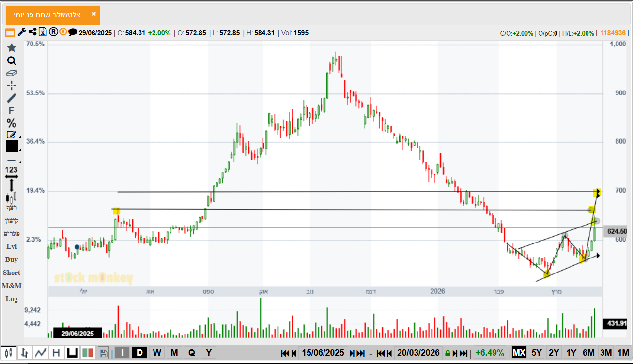Click the 431.91 volume axis label

(616, 323)
